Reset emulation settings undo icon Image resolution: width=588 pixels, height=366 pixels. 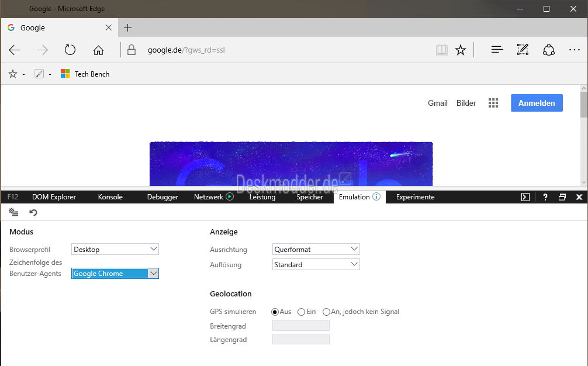pos(33,213)
